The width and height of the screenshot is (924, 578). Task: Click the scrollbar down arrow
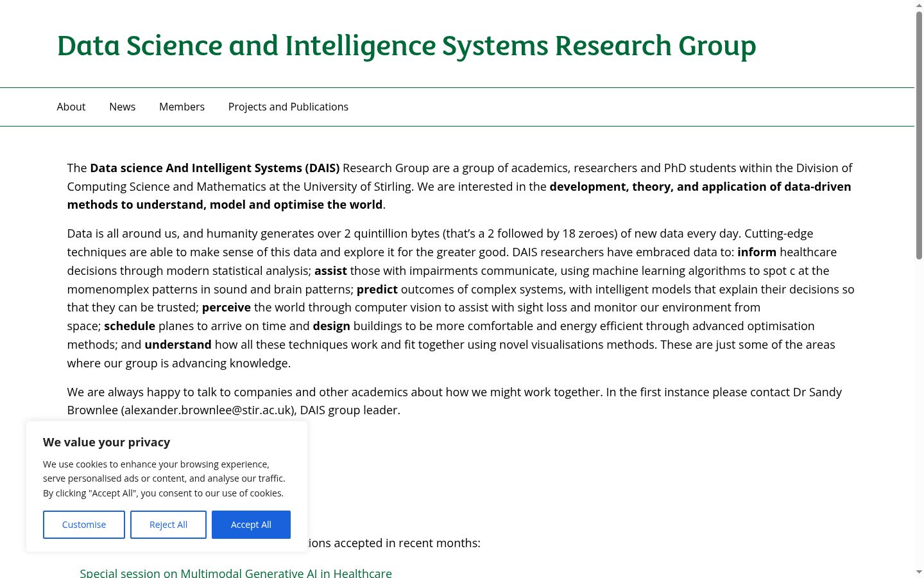click(x=919, y=572)
